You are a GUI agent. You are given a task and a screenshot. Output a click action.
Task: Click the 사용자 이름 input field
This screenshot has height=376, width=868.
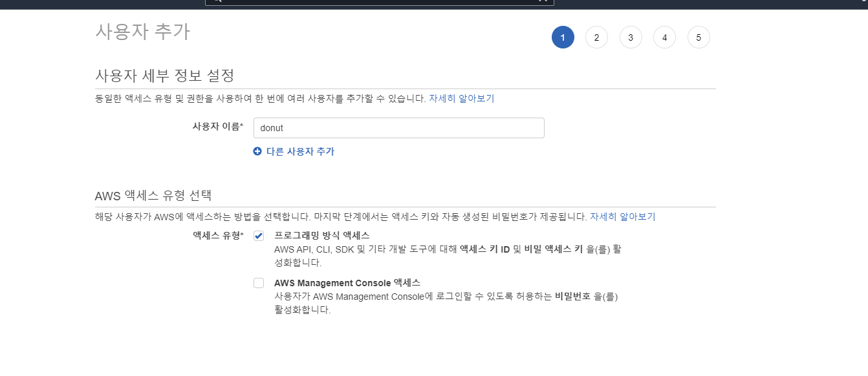398,128
